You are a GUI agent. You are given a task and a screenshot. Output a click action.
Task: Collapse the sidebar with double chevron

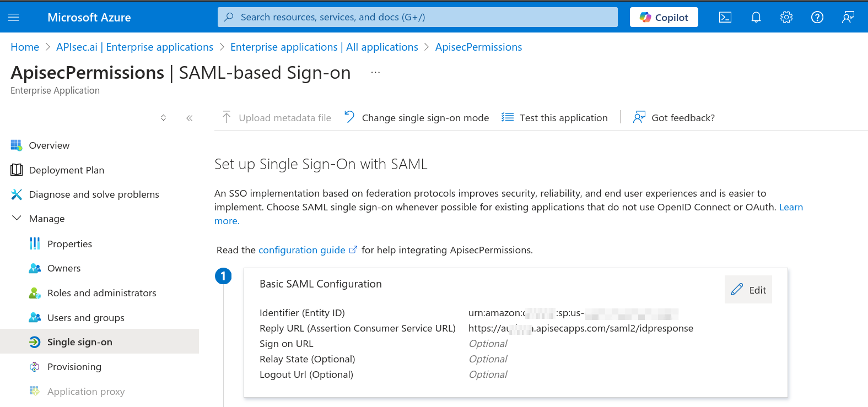190,118
